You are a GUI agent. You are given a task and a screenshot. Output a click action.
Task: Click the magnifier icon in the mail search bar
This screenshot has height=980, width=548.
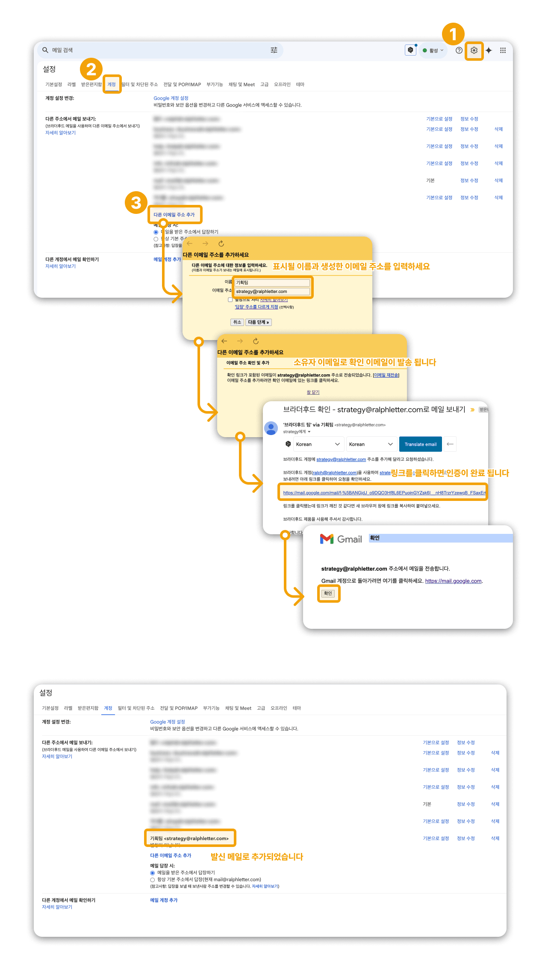[x=45, y=50]
